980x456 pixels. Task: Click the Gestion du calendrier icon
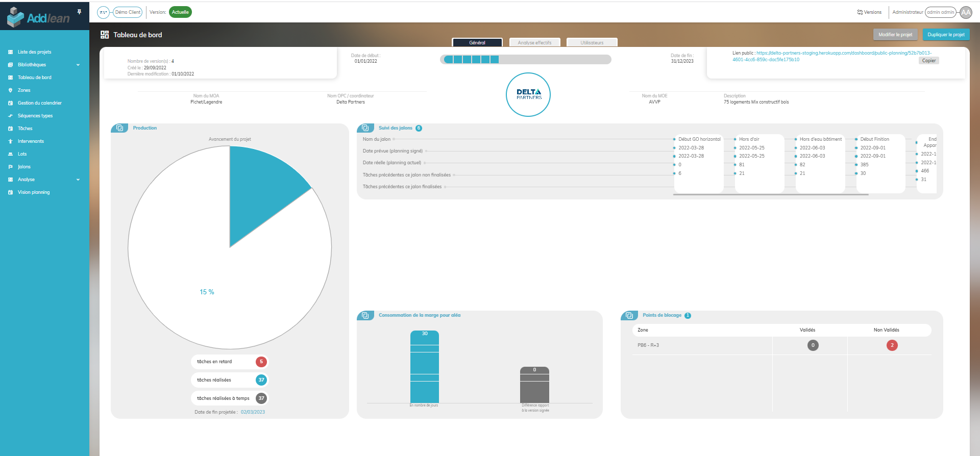tap(10, 103)
